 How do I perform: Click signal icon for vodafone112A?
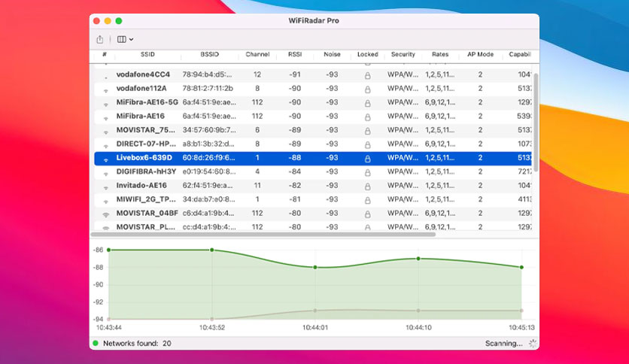[x=106, y=90]
